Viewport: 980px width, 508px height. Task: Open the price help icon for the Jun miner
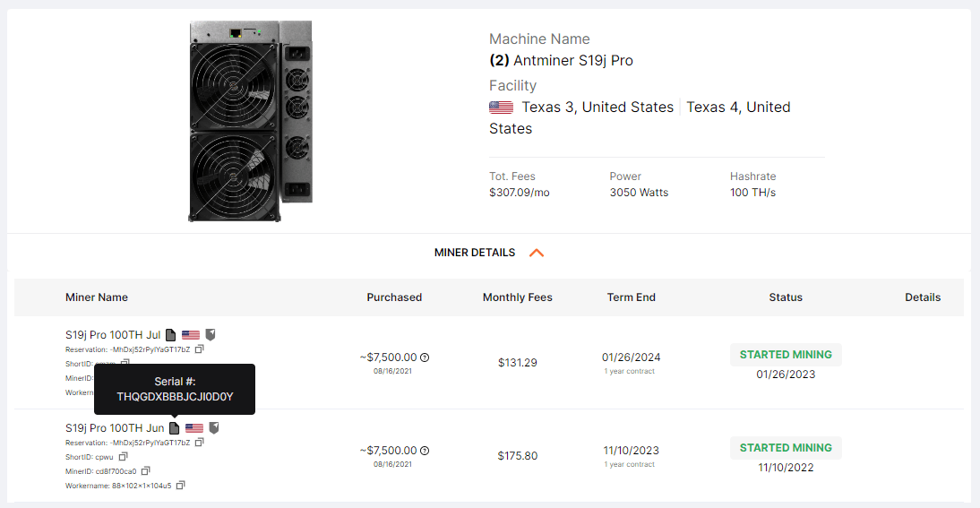pyautogui.click(x=425, y=451)
